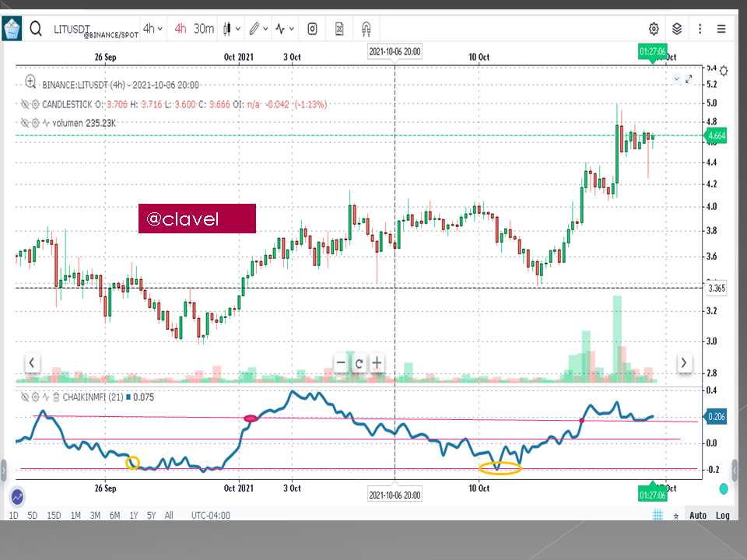Open CHAIKINMFI settings gear

pos(35,397)
